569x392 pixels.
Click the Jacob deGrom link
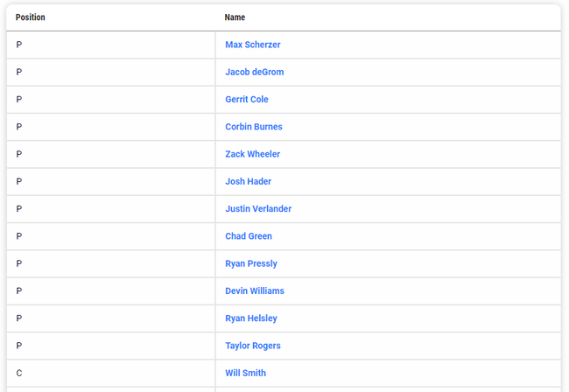(x=254, y=72)
